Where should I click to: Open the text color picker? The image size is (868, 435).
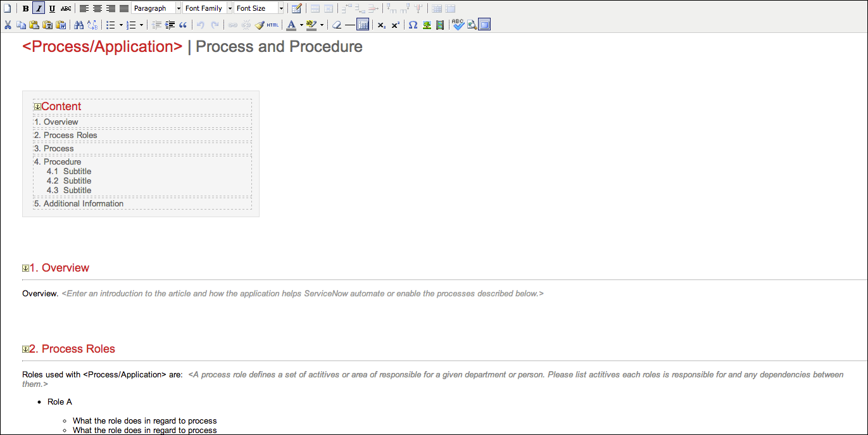click(292, 25)
